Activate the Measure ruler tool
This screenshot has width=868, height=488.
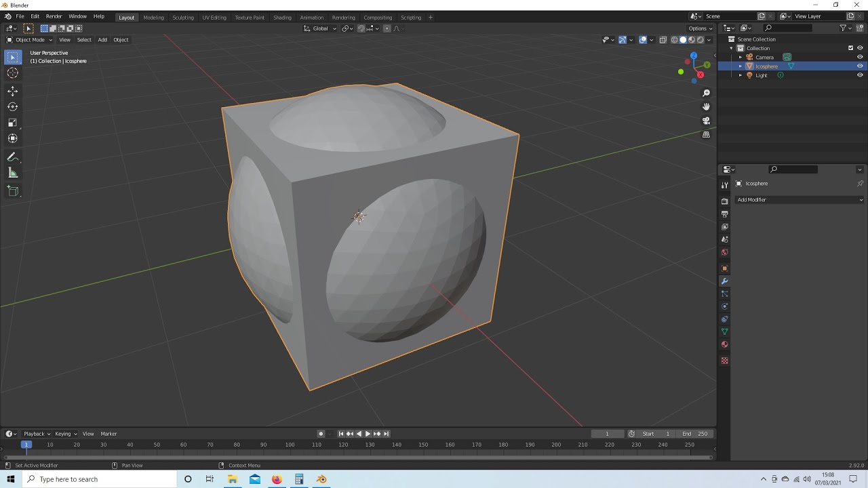pyautogui.click(x=12, y=173)
